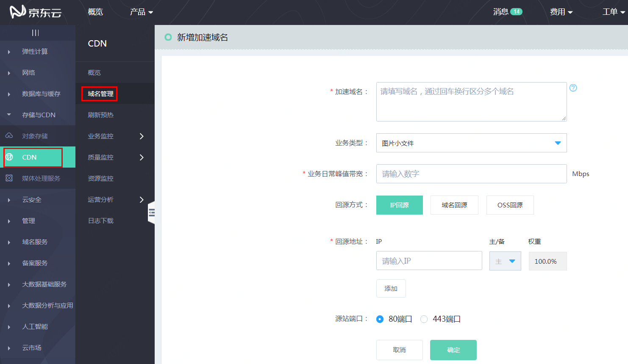This screenshot has width=628, height=364.
Task: Choose 域名回源 as origin method
Action: tap(454, 205)
